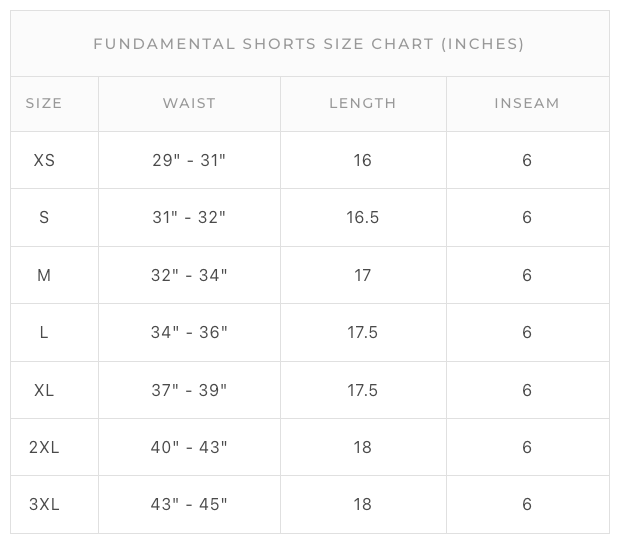Click the waist range 37" - 39"
The width and height of the screenshot is (621, 544).
189,390
